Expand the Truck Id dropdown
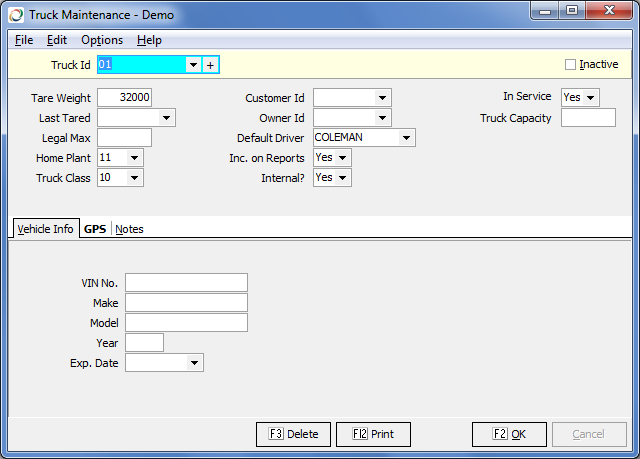The image size is (640, 459). click(193, 65)
